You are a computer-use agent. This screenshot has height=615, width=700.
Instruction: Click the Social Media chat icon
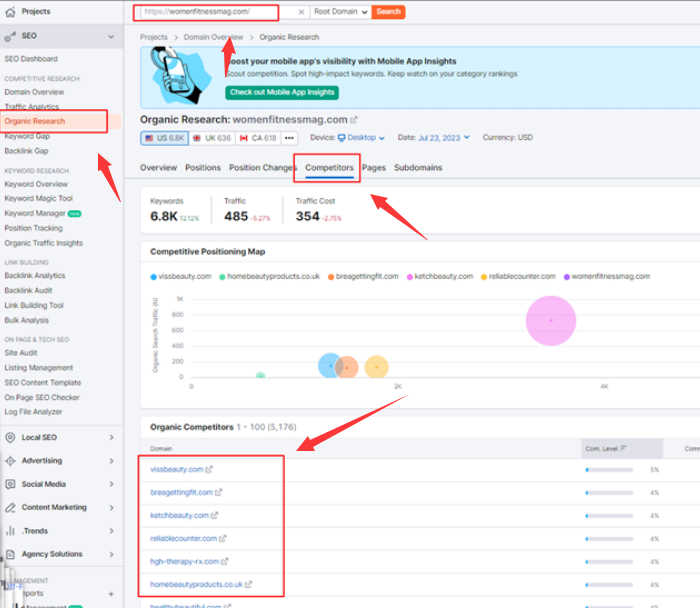[x=11, y=484]
